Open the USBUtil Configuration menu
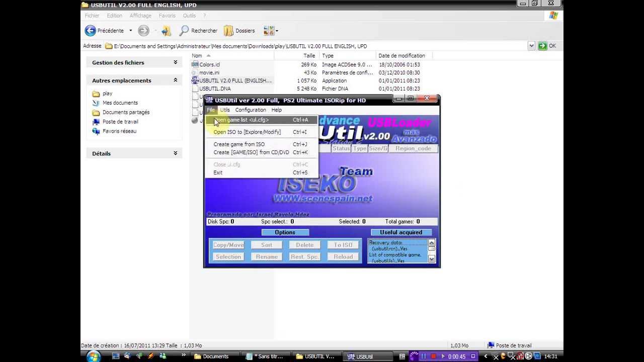Screen dimensions: 644x362 pos(251,110)
